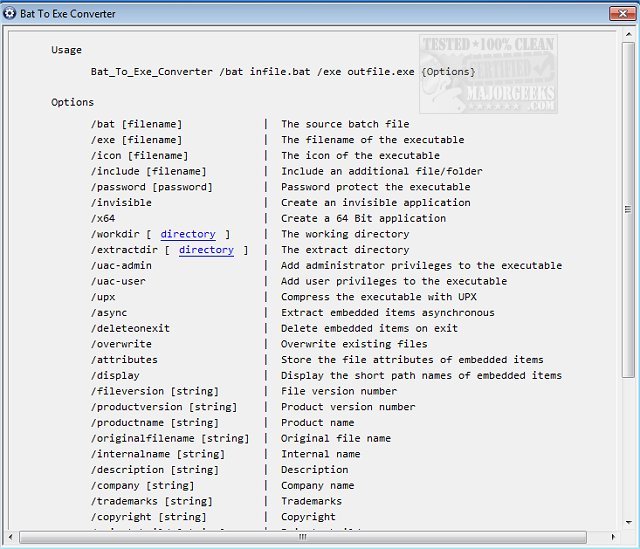Click the vertical scrollbar down arrow

pyautogui.click(x=629, y=522)
